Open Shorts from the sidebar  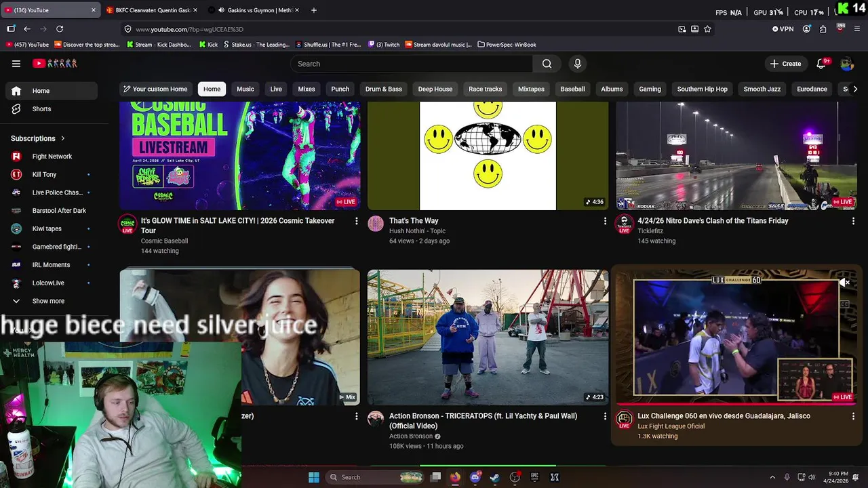tap(52, 109)
